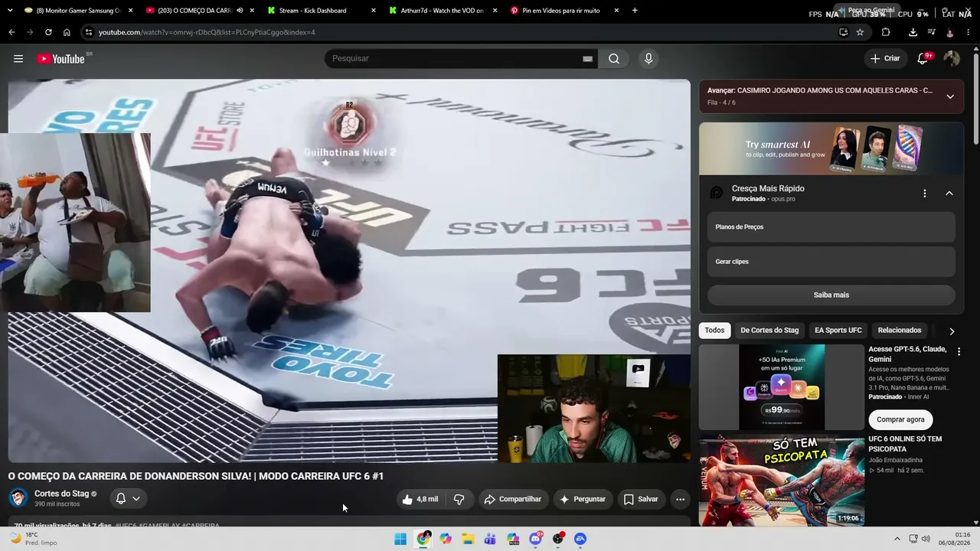
Task: Save the video with Salvar
Action: [x=641, y=499]
